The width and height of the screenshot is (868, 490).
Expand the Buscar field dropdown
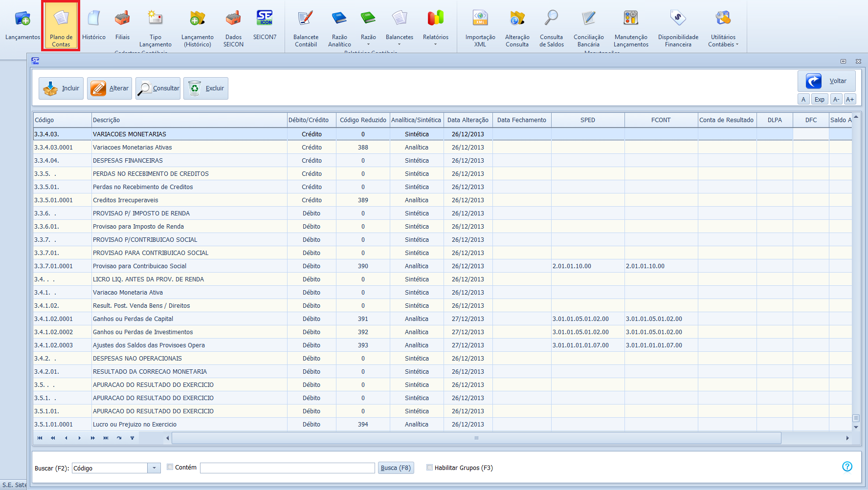[x=154, y=468]
